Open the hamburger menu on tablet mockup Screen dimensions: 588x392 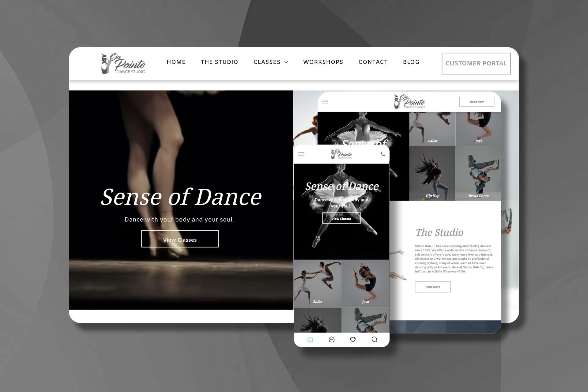[x=325, y=102]
